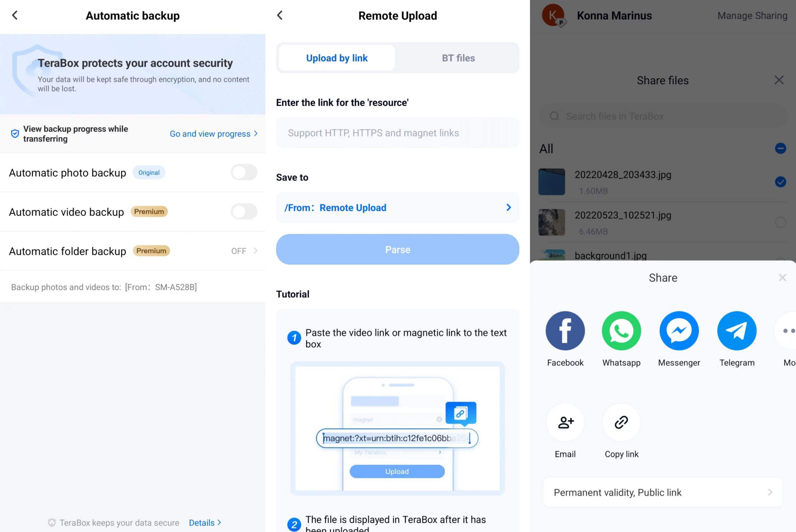This screenshot has width=796, height=532.
Task: Toggle Automatic video backup switch
Action: point(243,211)
